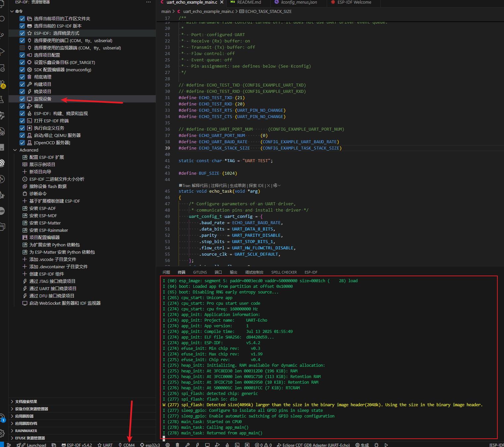Check the 选择要使用的监视器端 checkbox

point(22,48)
